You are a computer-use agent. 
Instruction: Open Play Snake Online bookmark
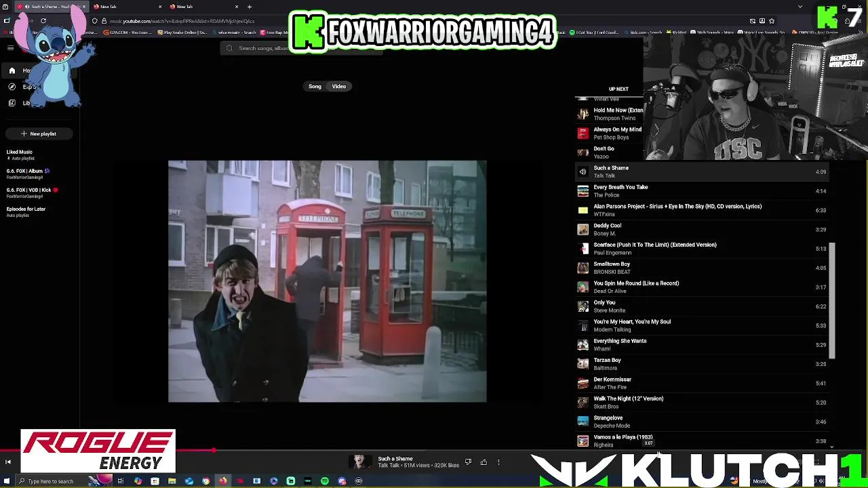pos(182,33)
